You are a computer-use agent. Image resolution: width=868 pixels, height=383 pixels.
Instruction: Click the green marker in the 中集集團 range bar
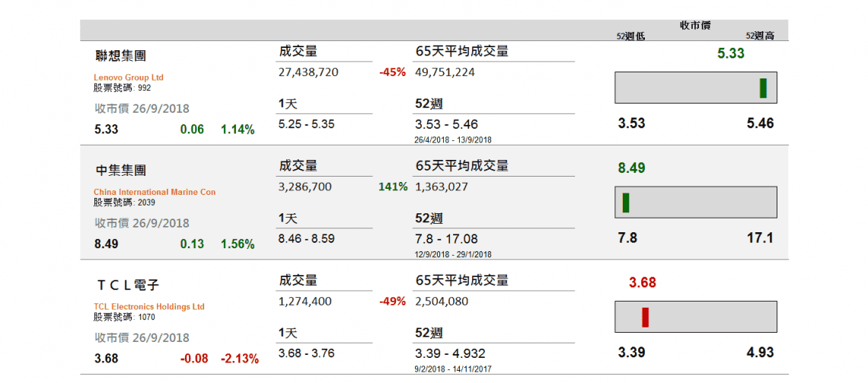[x=626, y=203]
